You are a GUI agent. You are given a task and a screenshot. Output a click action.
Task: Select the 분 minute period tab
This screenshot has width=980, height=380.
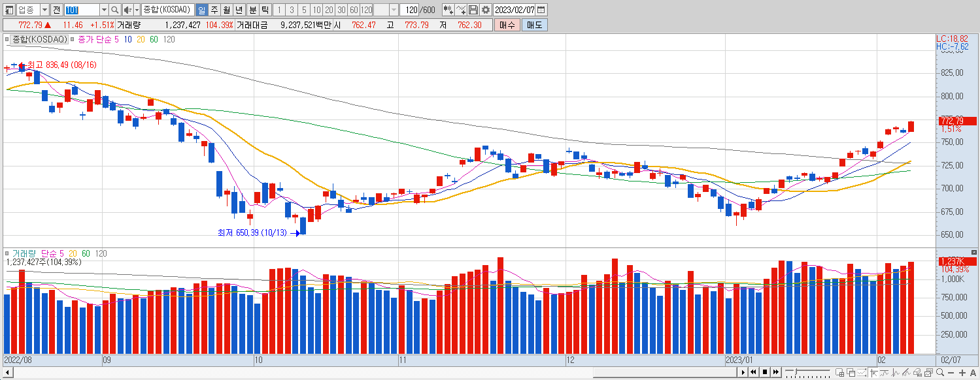pyautogui.click(x=252, y=10)
